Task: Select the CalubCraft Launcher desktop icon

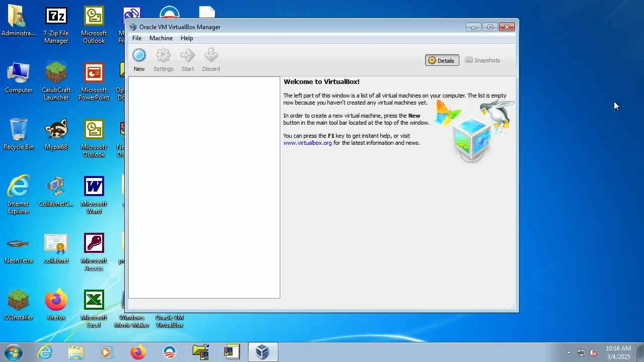Action: pyautogui.click(x=56, y=81)
